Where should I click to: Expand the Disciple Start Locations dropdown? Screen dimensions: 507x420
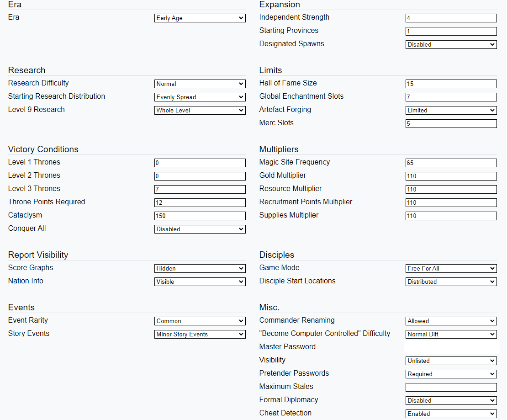click(x=451, y=282)
